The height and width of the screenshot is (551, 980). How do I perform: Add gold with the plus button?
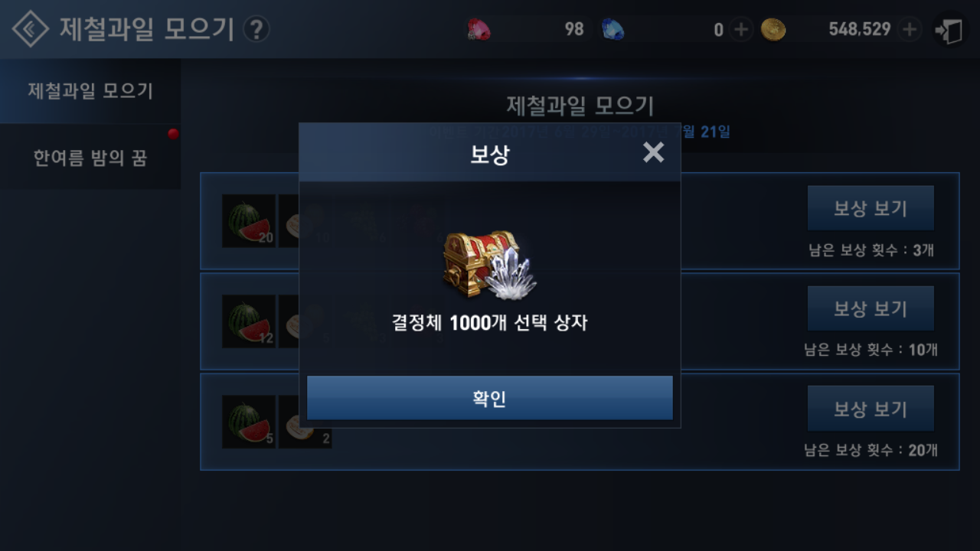tap(910, 30)
